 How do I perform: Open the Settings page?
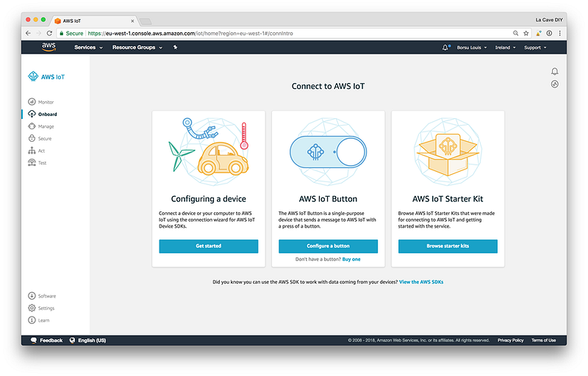[x=46, y=308]
